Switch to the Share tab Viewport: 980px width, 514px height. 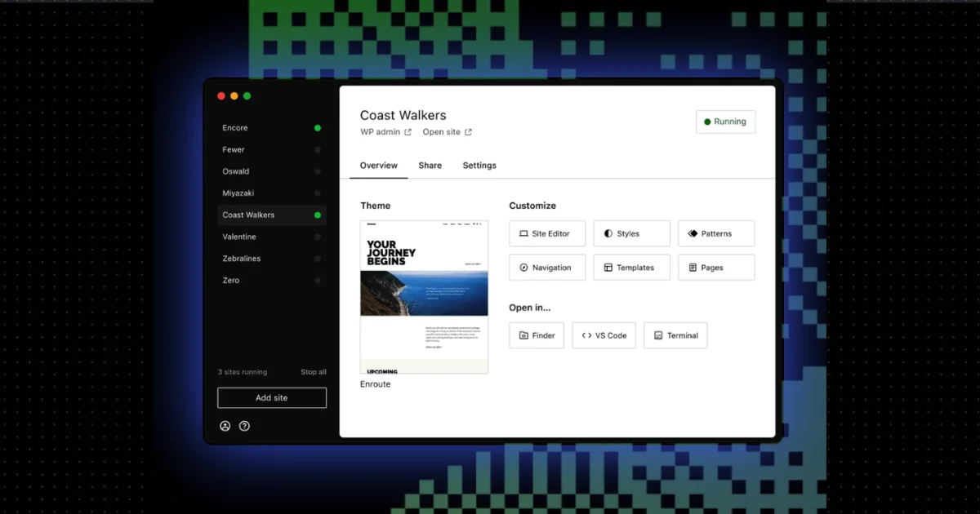pos(430,166)
